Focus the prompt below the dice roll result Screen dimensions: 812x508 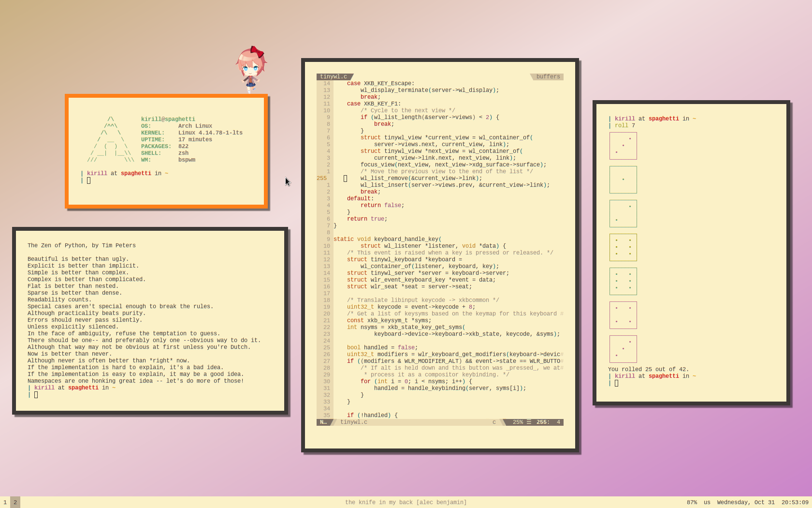click(616, 383)
